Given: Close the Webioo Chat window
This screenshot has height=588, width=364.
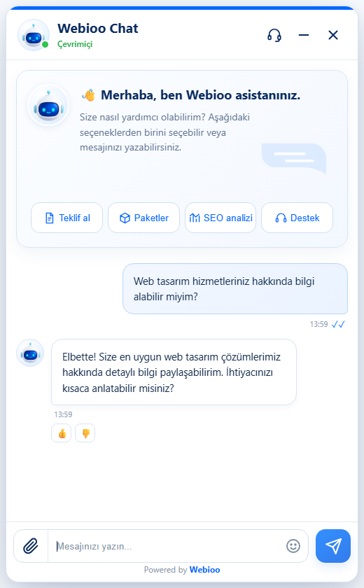Looking at the screenshot, I should coord(333,35).
